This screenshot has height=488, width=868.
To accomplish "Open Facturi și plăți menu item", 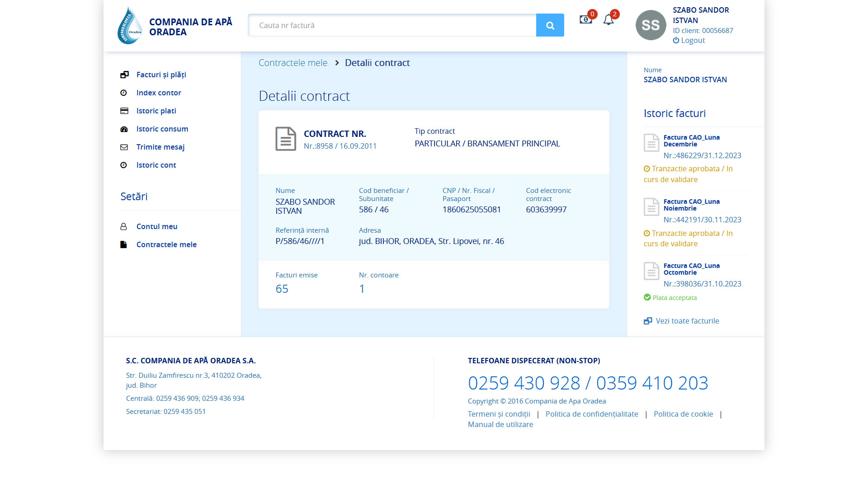I will pyautogui.click(x=161, y=75).
